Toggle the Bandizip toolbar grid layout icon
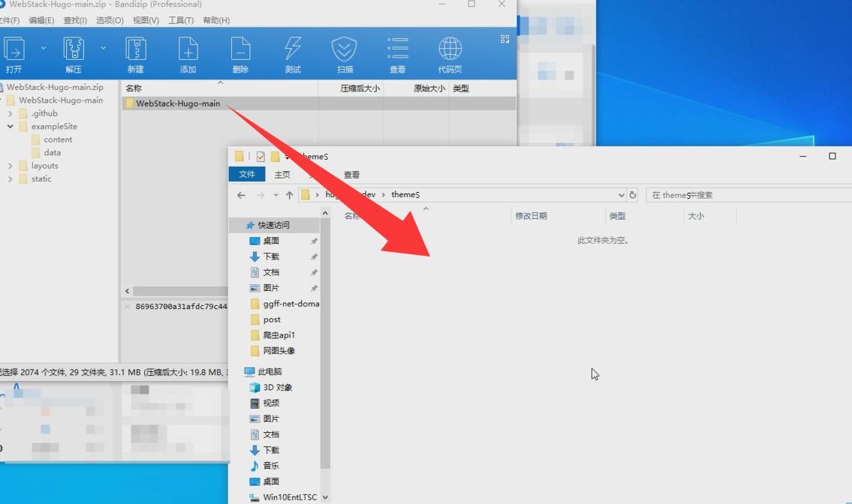 [x=504, y=39]
